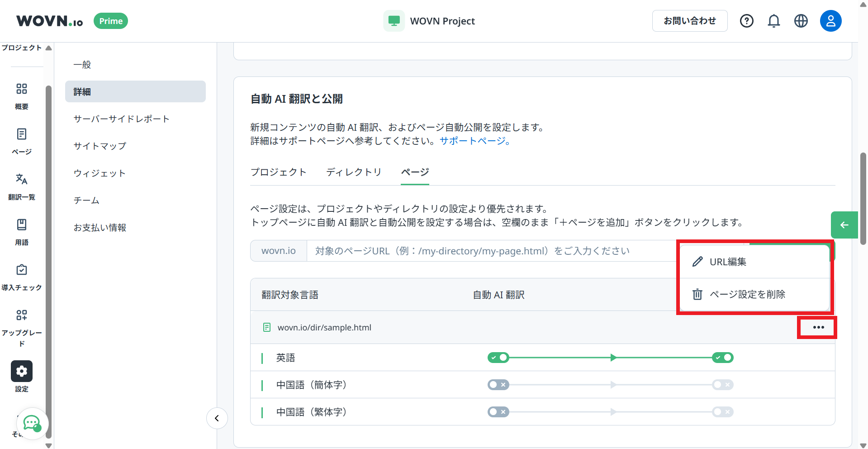Click the お問い合わせ button
This screenshot has height=449, width=868.
[x=689, y=21]
